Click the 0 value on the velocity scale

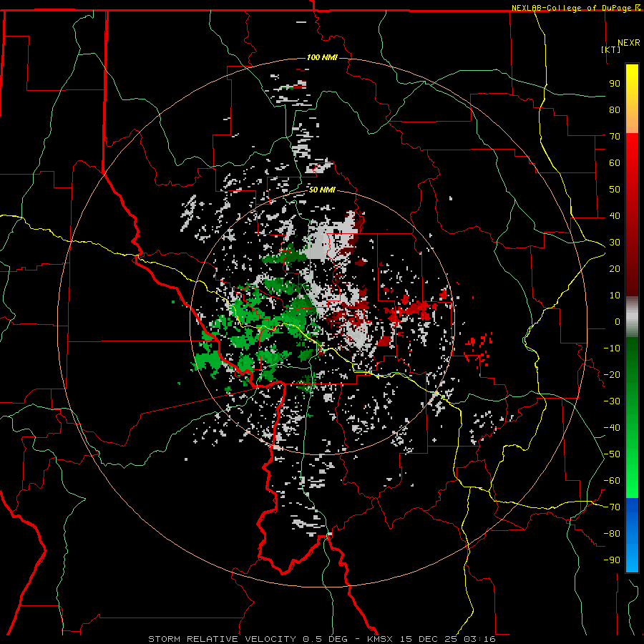(x=618, y=321)
